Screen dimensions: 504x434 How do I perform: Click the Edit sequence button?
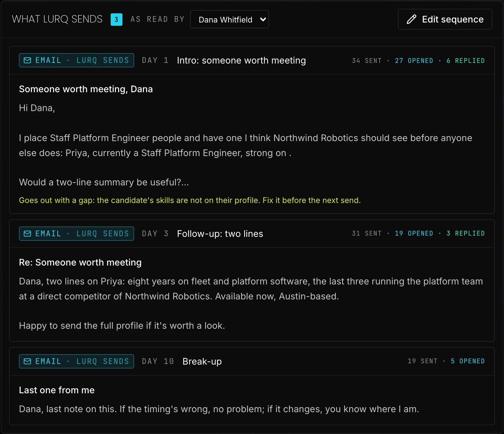coord(445,19)
